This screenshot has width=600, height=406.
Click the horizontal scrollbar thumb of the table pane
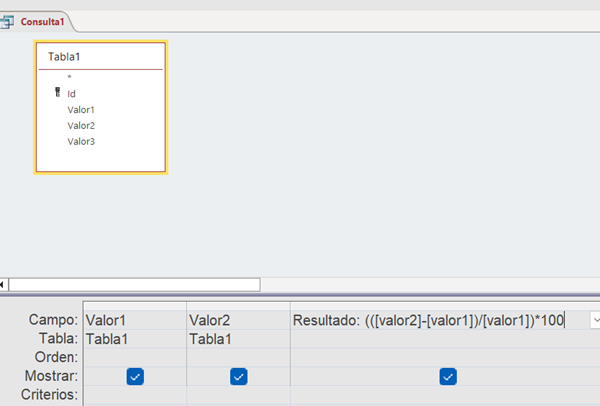tap(134, 285)
